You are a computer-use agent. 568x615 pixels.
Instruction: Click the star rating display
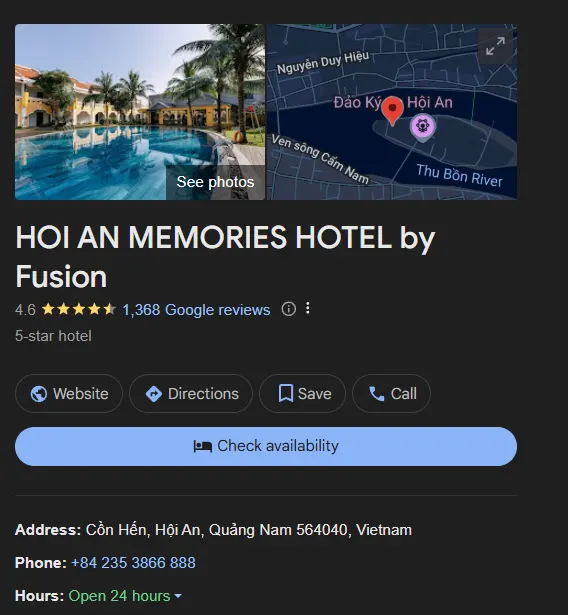tap(78, 309)
